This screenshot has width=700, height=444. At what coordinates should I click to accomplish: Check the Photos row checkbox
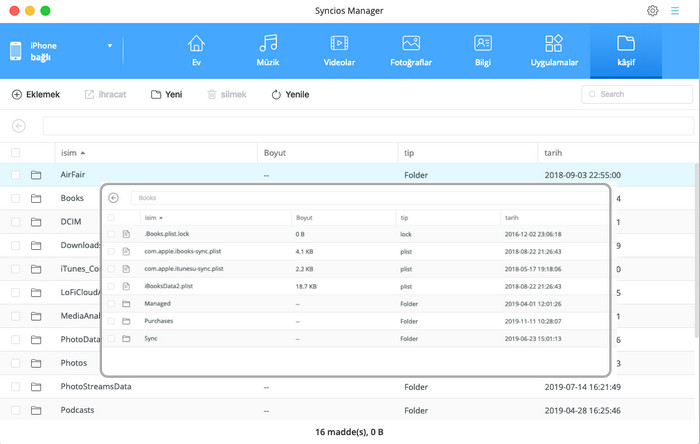point(16,363)
